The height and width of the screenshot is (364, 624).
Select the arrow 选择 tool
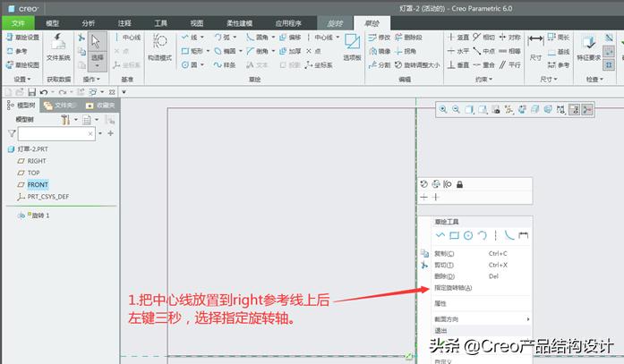pyautogui.click(x=97, y=43)
